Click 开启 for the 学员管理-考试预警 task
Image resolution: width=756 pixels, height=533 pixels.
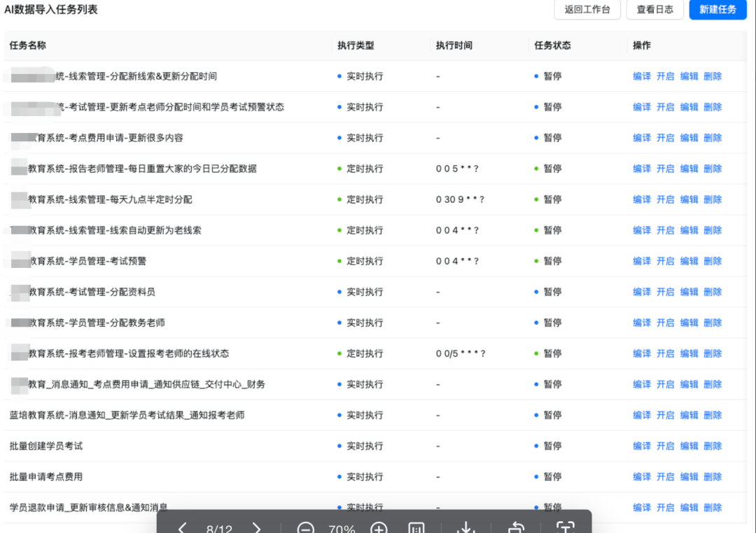point(666,261)
